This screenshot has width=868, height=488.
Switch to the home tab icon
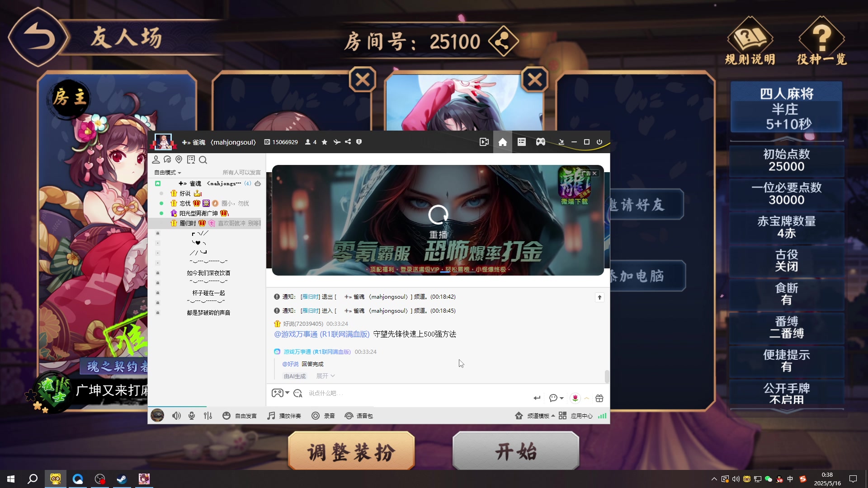(503, 142)
